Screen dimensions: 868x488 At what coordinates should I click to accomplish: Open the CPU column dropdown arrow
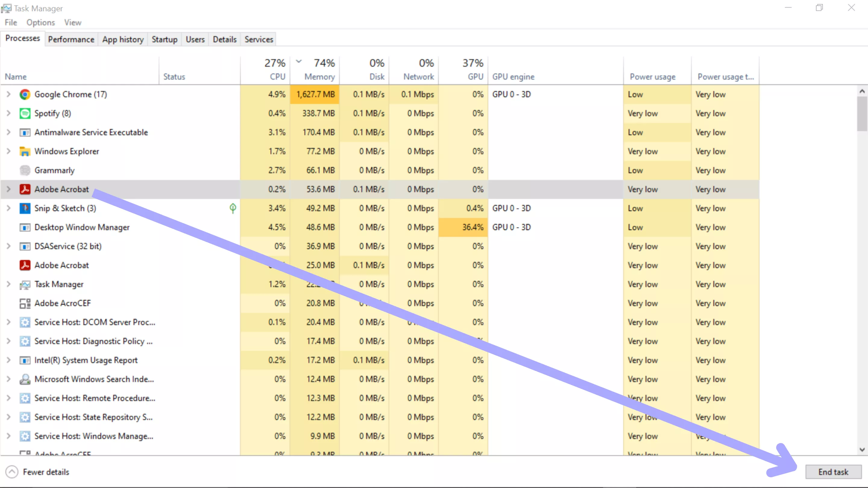click(299, 62)
